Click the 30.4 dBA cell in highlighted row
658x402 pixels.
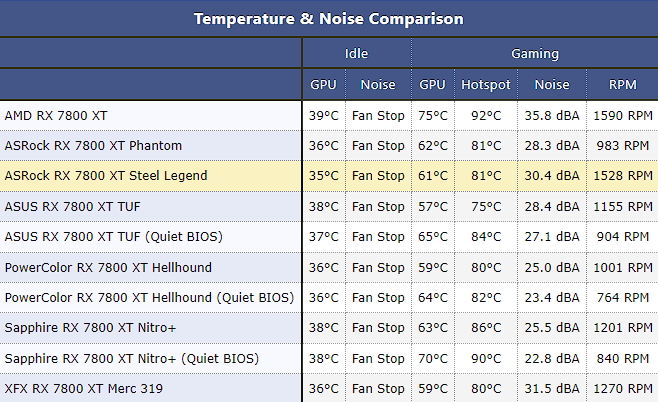click(551, 175)
